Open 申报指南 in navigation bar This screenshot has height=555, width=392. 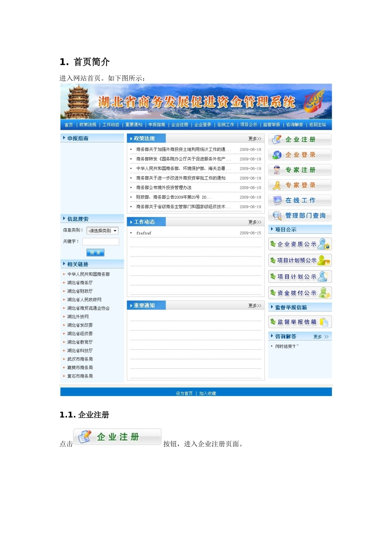[157, 125]
